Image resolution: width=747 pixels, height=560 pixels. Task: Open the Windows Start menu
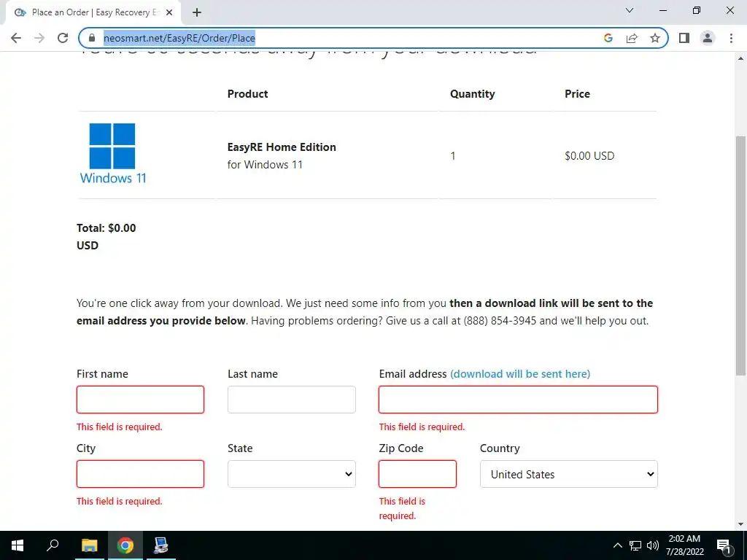(x=18, y=545)
